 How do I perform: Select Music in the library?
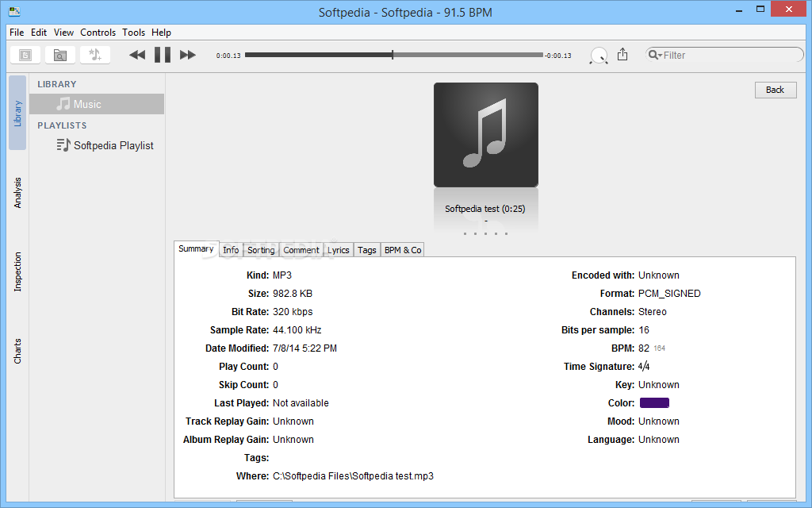[x=97, y=104]
